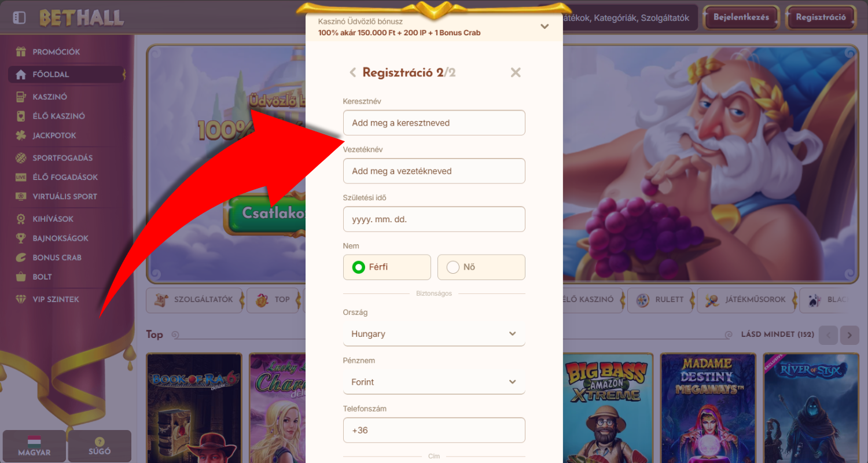Close the registration form with the X

point(516,72)
